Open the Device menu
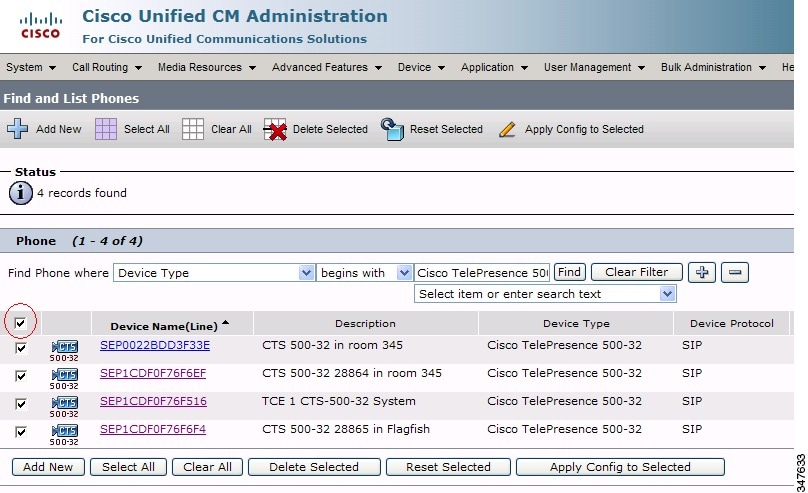This screenshot has width=808, height=493. pos(421,67)
